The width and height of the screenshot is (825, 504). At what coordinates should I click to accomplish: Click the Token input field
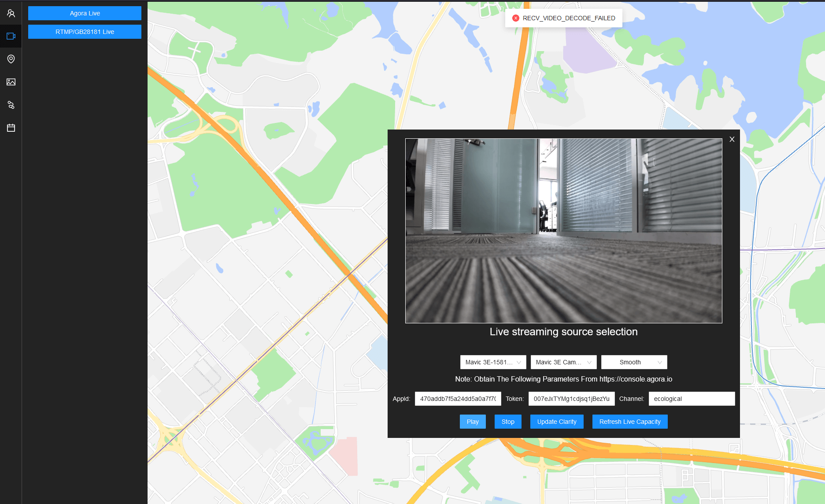(571, 399)
